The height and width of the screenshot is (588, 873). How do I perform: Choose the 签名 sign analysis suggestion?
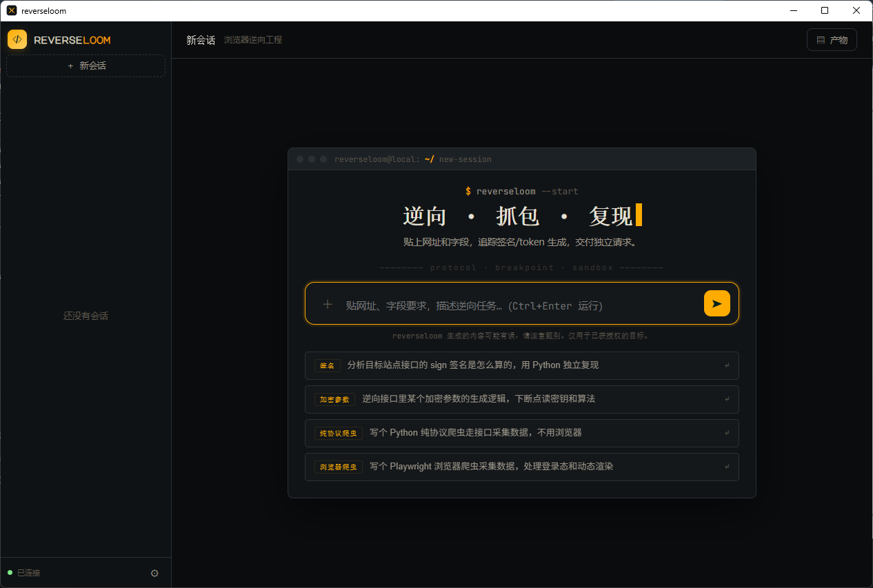(521, 365)
